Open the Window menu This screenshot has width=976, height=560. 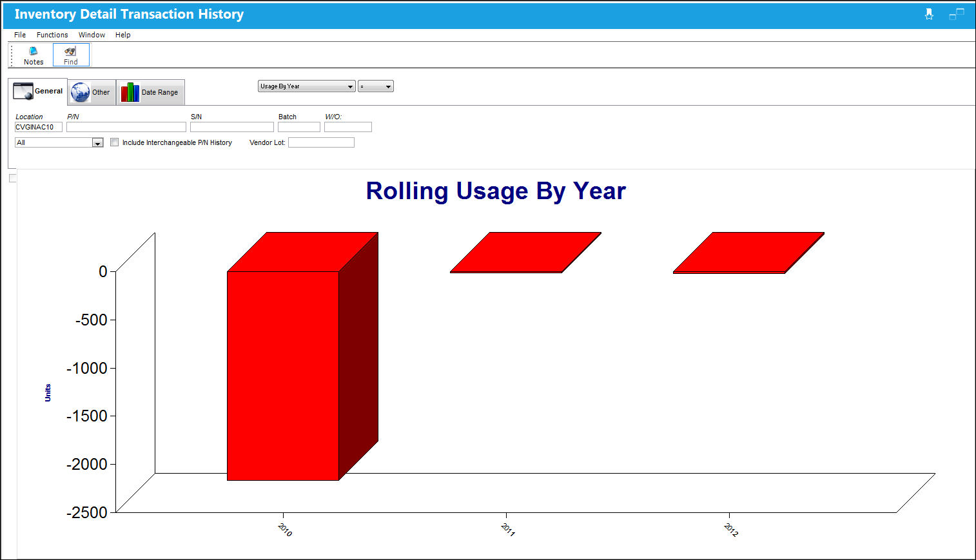[x=92, y=35]
